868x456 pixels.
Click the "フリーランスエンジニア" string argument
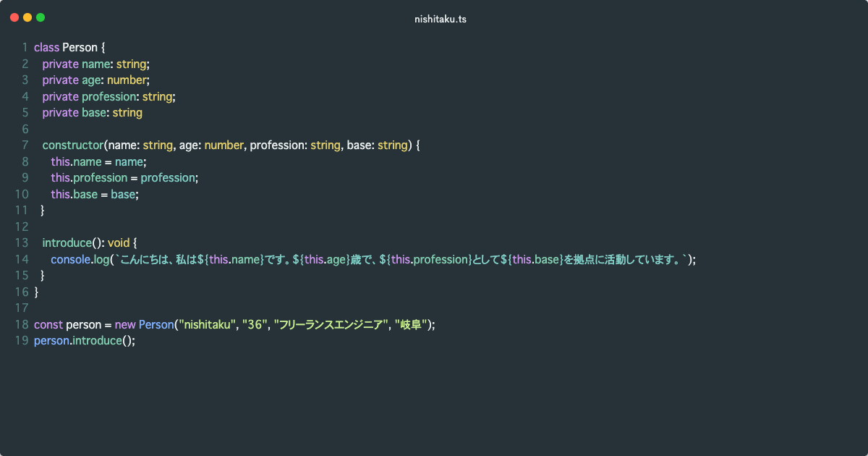click(328, 324)
